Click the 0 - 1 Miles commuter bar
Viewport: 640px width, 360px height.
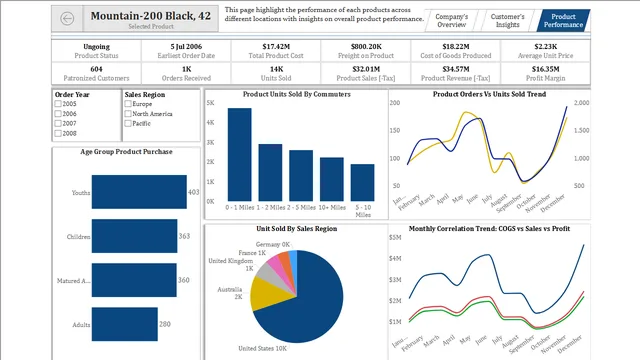coord(240,155)
